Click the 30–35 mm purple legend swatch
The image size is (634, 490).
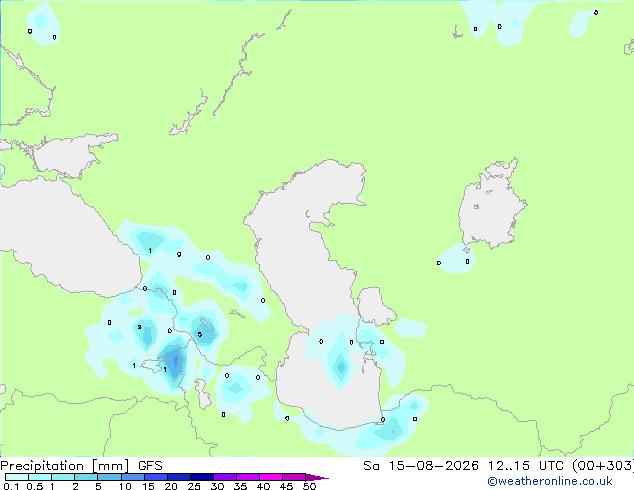pyautogui.click(x=225, y=477)
